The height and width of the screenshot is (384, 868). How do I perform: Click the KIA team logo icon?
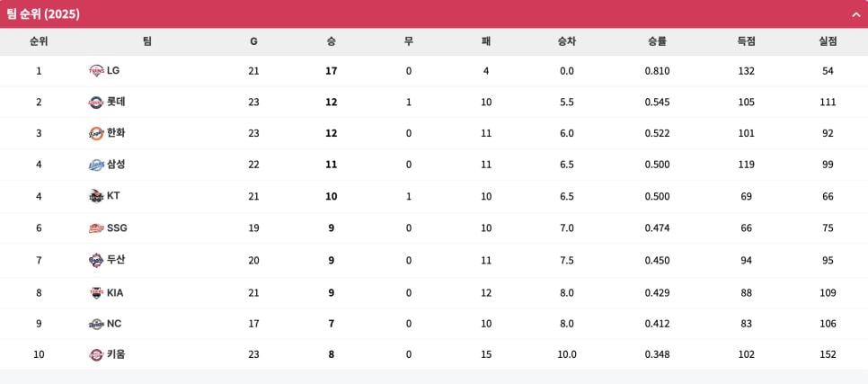[96, 292]
